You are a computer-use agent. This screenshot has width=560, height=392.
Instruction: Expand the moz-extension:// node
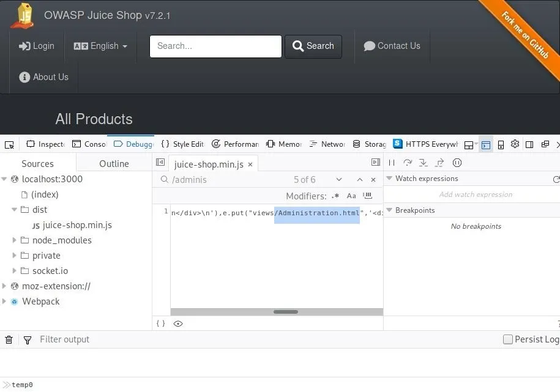pyautogui.click(x=4, y=286)
